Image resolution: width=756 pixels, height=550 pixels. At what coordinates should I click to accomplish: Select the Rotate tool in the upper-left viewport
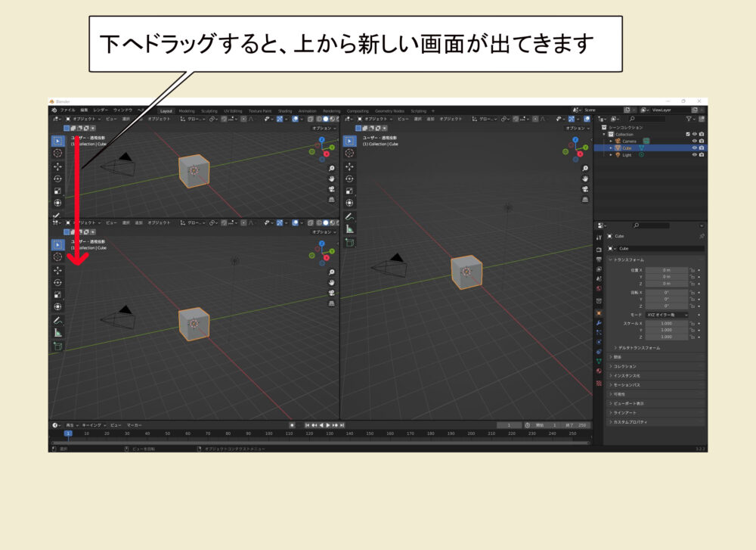pyautogui.click(x=58, y=179)
